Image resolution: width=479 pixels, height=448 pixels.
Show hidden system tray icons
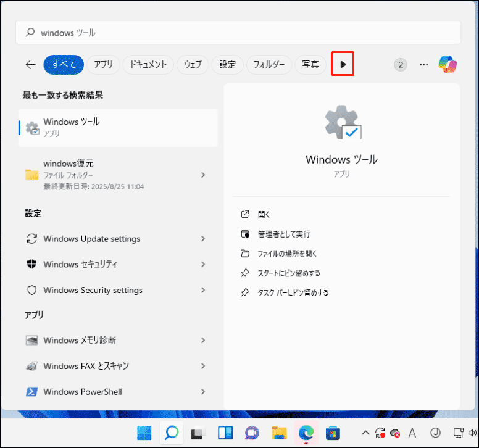(365, 433)
